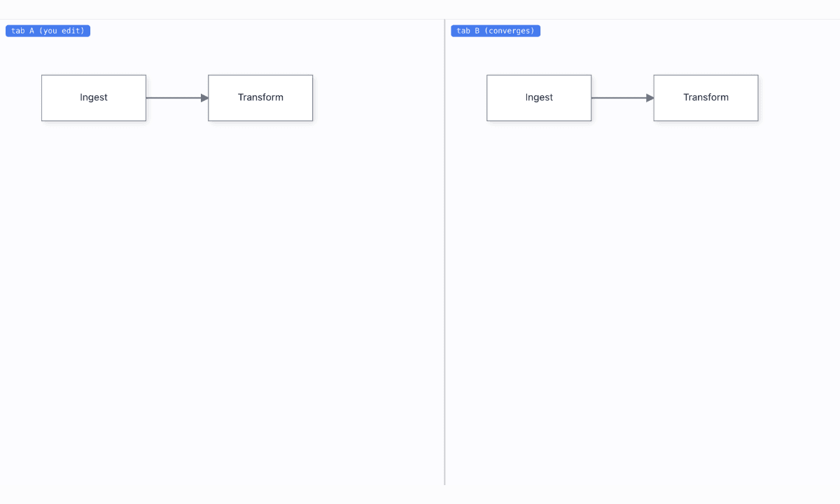Select the Ingest node in tab A
Screen dimensions: 840x504
tap(94, 98)
